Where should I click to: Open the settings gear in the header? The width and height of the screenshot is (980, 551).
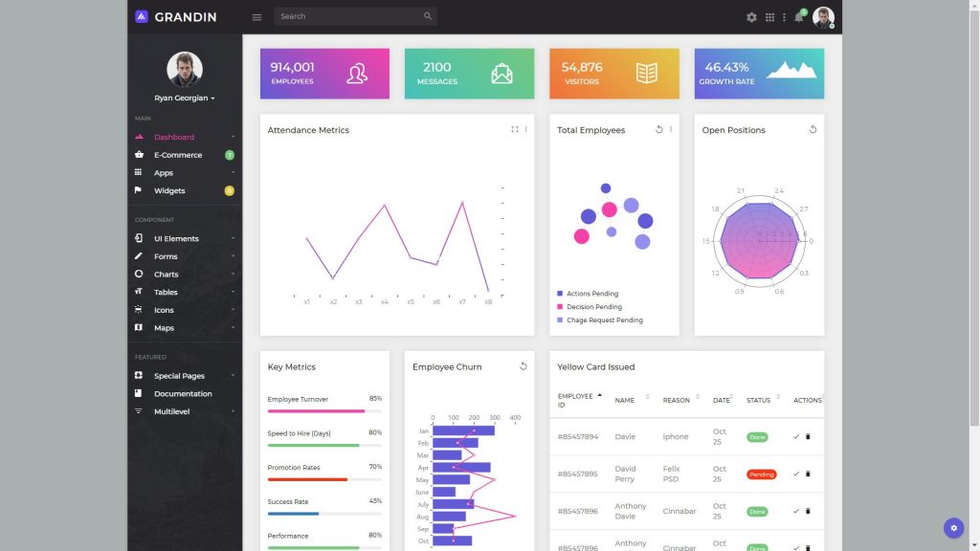pyautogui.click(x=752, y=16)
